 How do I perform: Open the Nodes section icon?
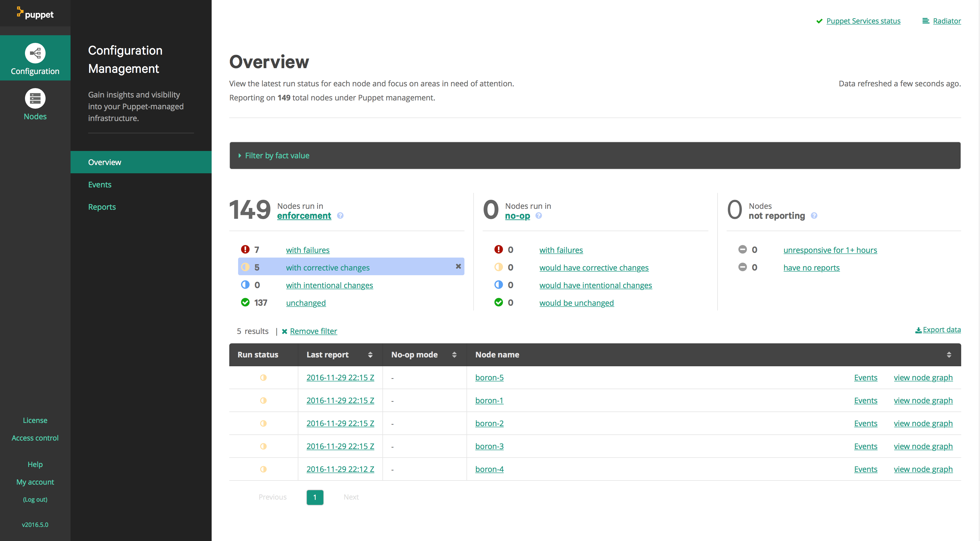(x=35, y=99)
